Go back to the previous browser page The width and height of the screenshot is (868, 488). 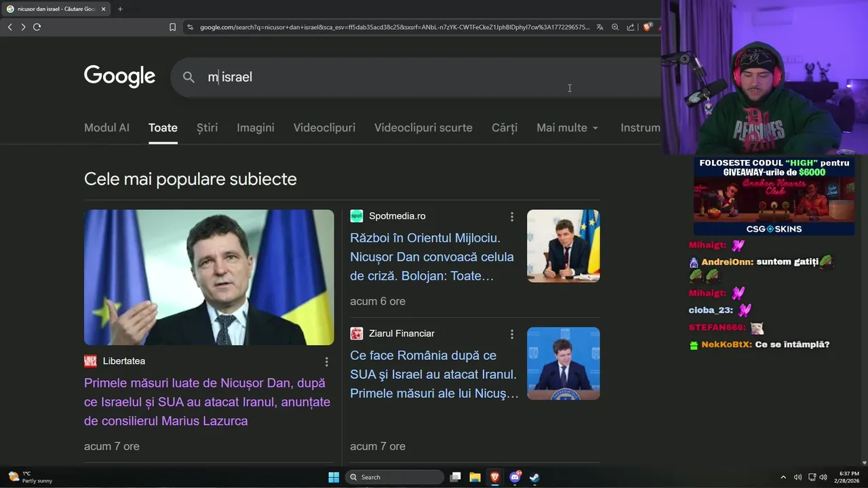9,27
